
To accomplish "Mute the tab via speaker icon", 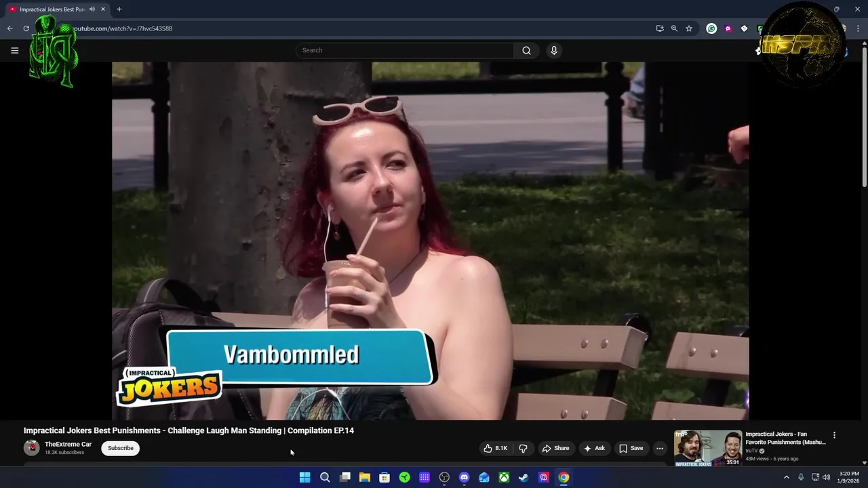I will pyautogui.click(x=92, y=9).
